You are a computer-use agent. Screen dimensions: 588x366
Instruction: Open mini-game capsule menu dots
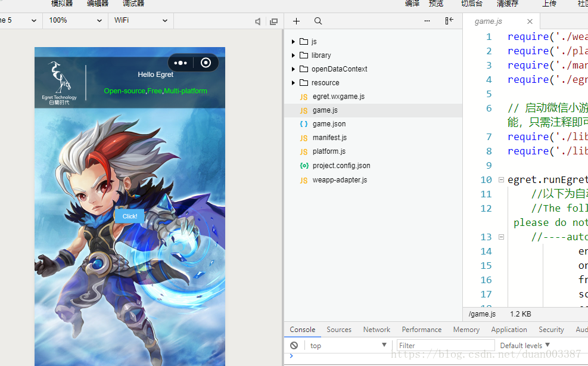[181, 63]
